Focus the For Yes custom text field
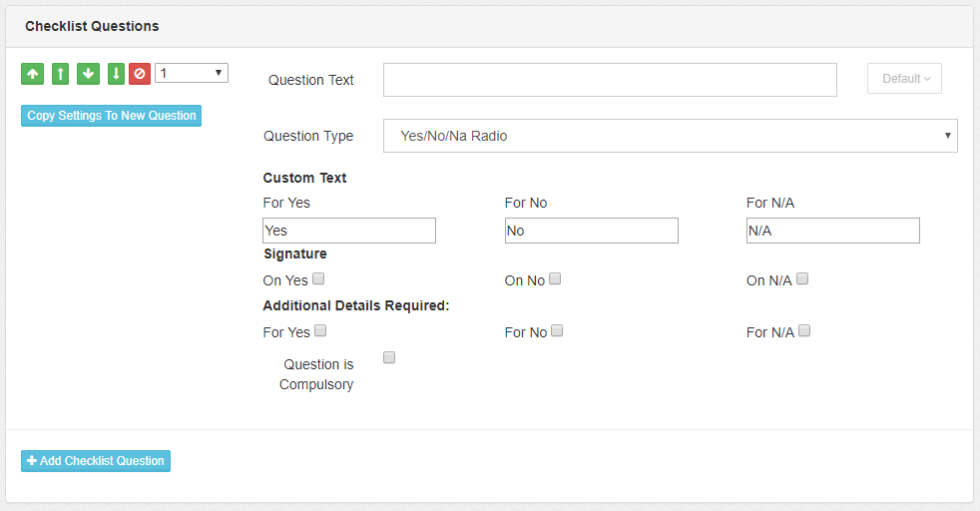The image size is (980, 511). [349, 231]
